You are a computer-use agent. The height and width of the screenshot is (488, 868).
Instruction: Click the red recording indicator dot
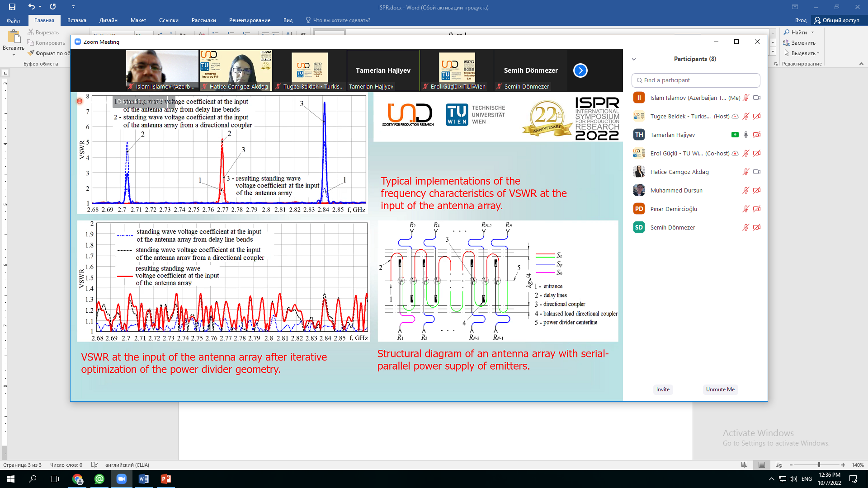click(80, 101)
